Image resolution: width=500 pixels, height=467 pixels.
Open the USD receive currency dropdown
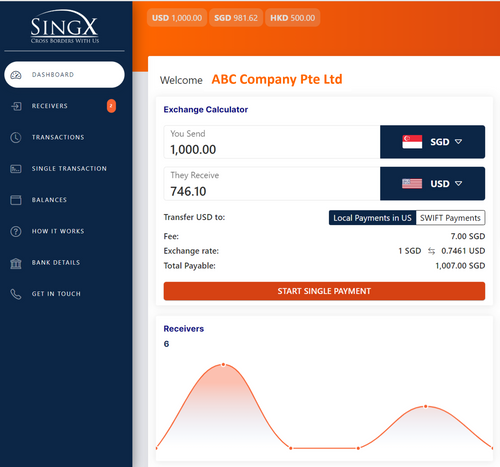tap(432, 184)
